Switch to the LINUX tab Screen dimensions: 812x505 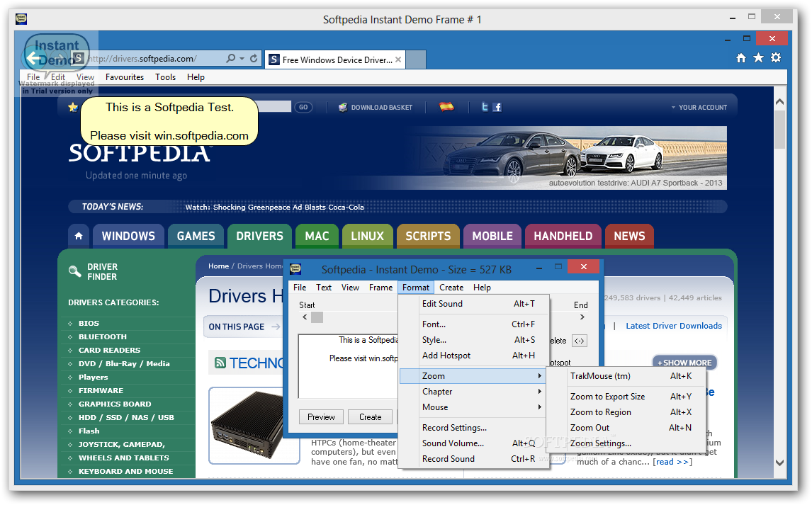tap(367, 236)
